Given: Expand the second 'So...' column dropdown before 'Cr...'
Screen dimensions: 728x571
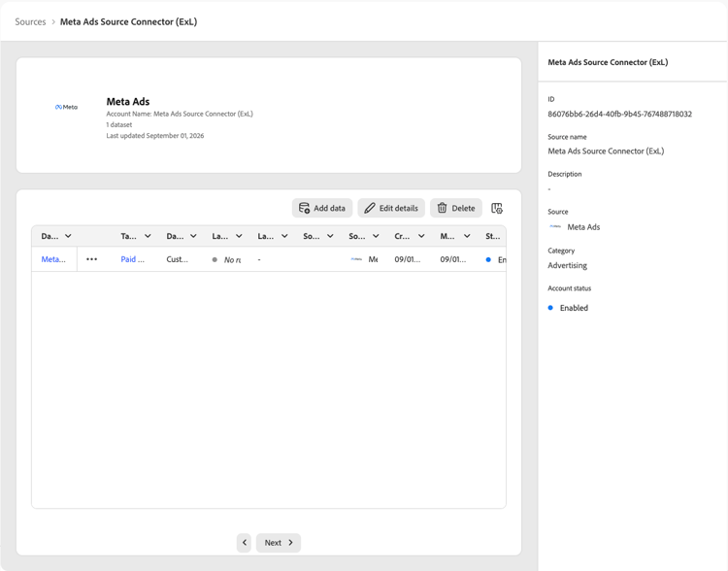Looking at the screenshot, I should [x=376, y=236].
